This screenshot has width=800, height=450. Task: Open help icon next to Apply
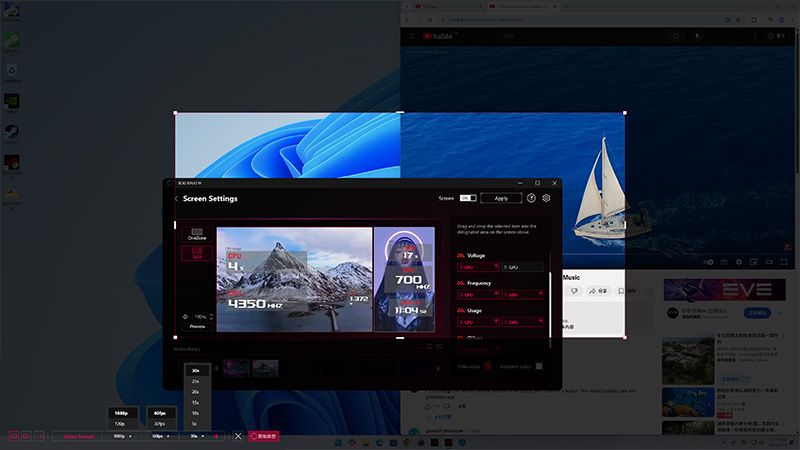531,198
